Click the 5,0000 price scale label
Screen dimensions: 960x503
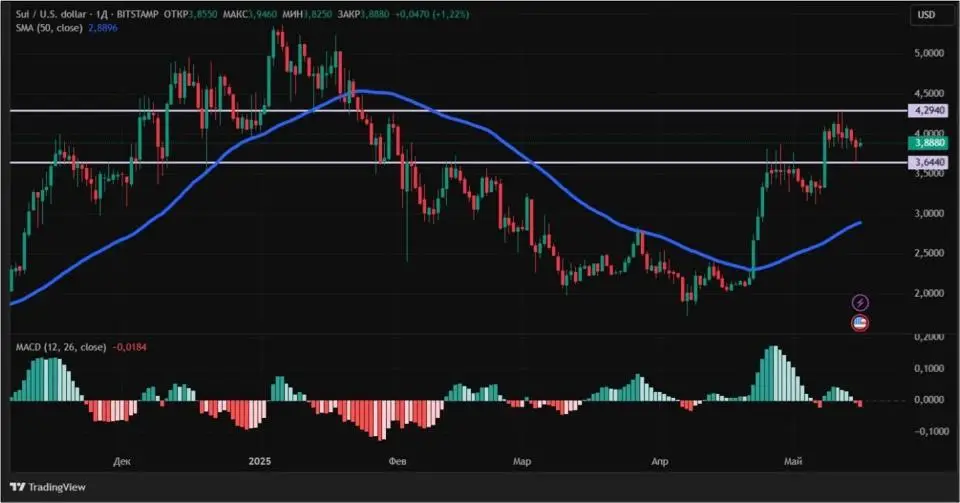point(929,53)
